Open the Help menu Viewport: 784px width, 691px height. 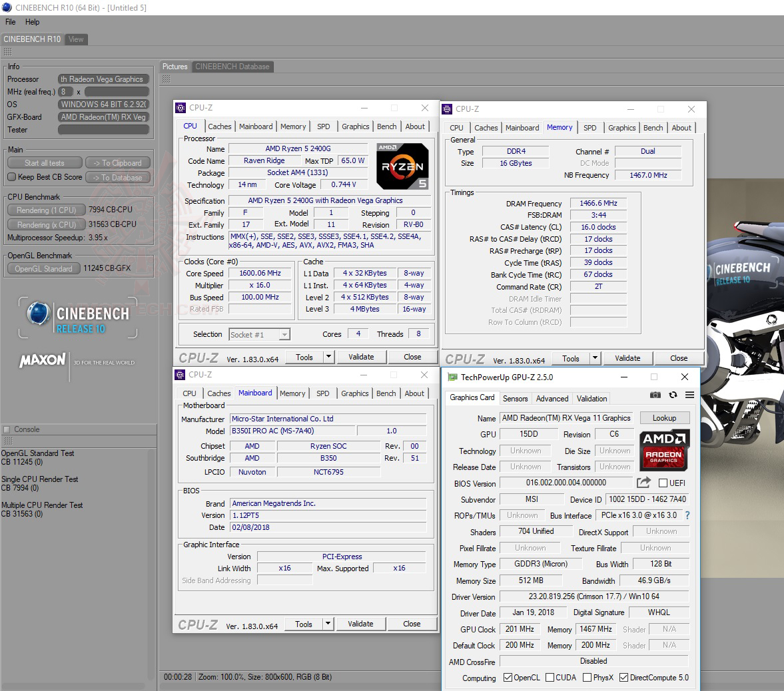(33, 22)
